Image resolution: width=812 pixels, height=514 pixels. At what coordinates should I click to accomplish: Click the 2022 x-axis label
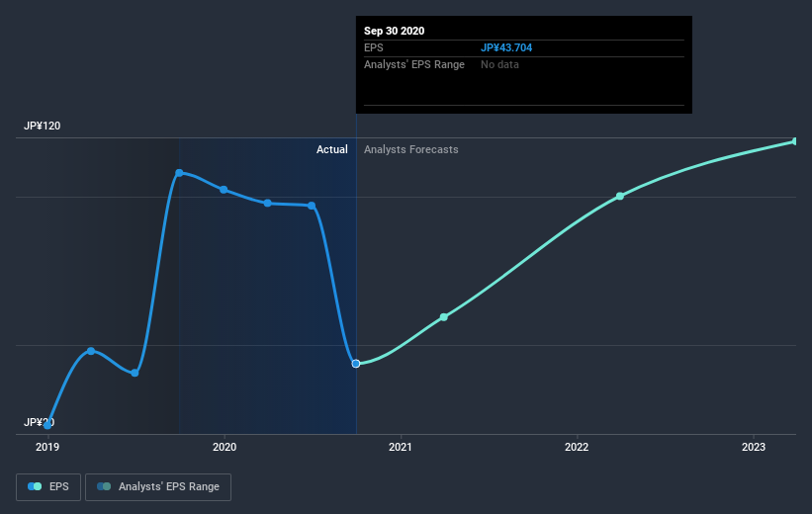click(577, 447)
